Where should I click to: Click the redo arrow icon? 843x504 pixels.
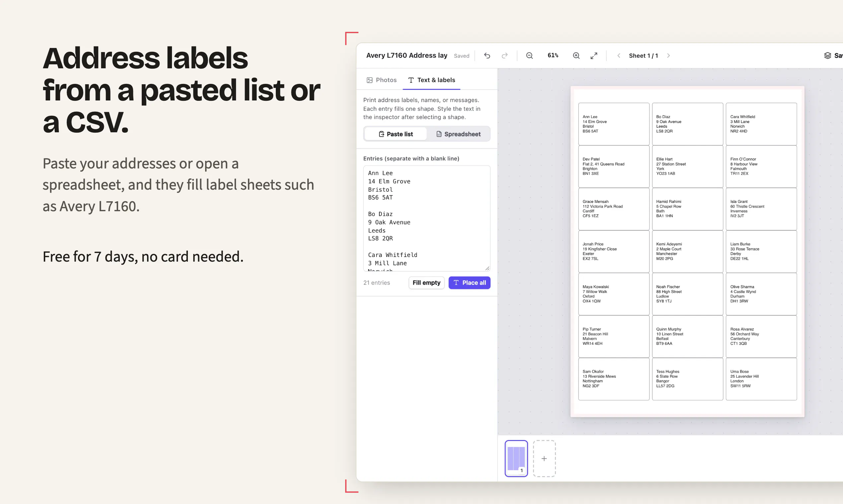click(x=505, y=56)
